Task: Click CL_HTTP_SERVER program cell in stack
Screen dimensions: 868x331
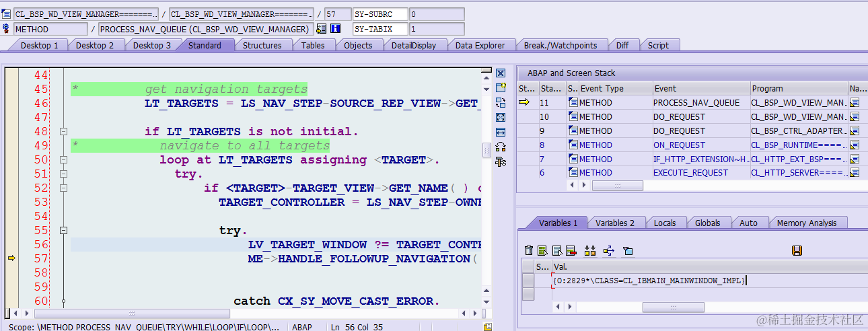Action: (x=799, y=173)
